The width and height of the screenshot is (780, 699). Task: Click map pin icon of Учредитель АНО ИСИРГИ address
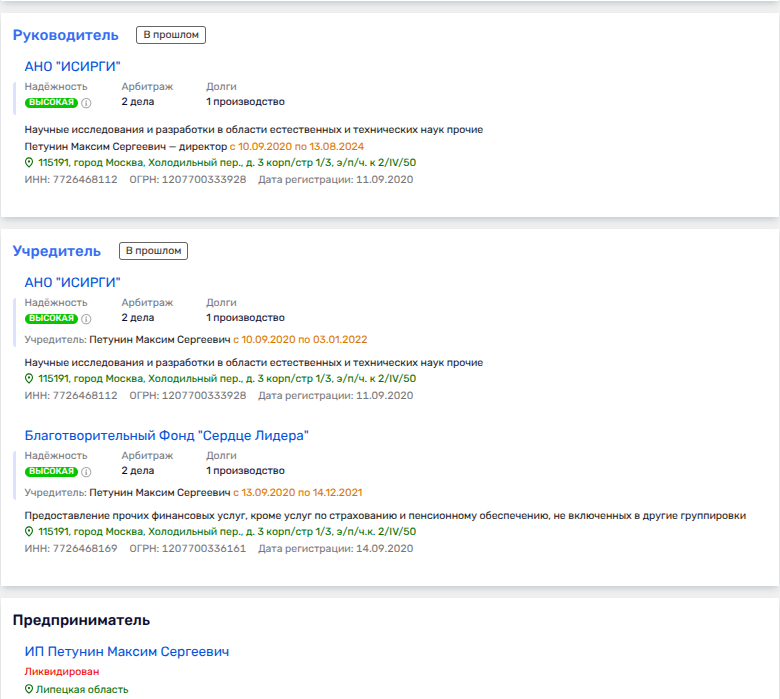[x=29, y=379]
